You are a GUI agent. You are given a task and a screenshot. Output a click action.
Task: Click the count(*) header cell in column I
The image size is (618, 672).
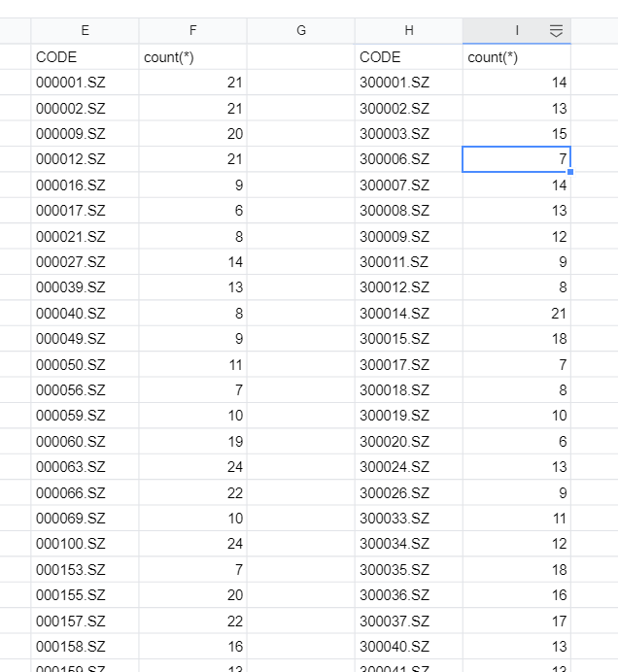pos(517,57)
